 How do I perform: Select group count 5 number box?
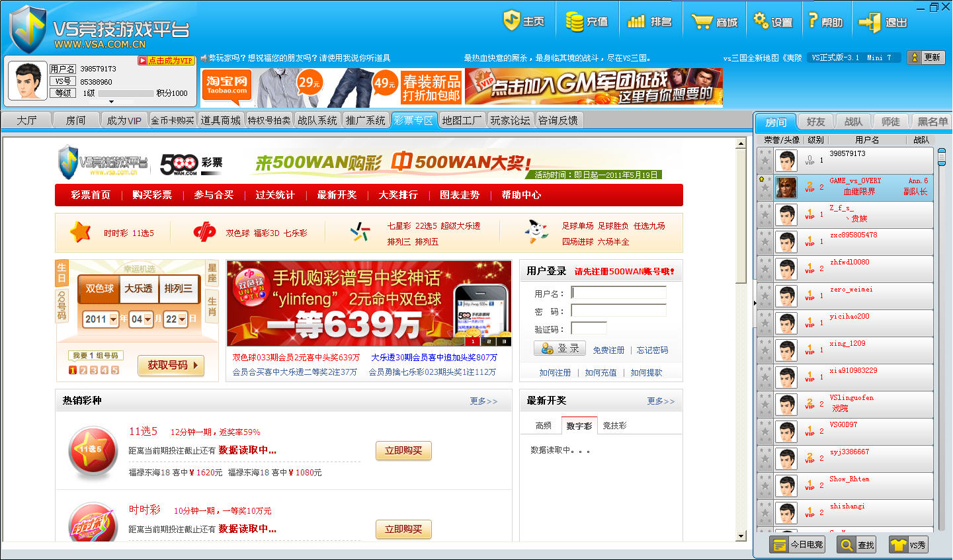coord(115,370)
